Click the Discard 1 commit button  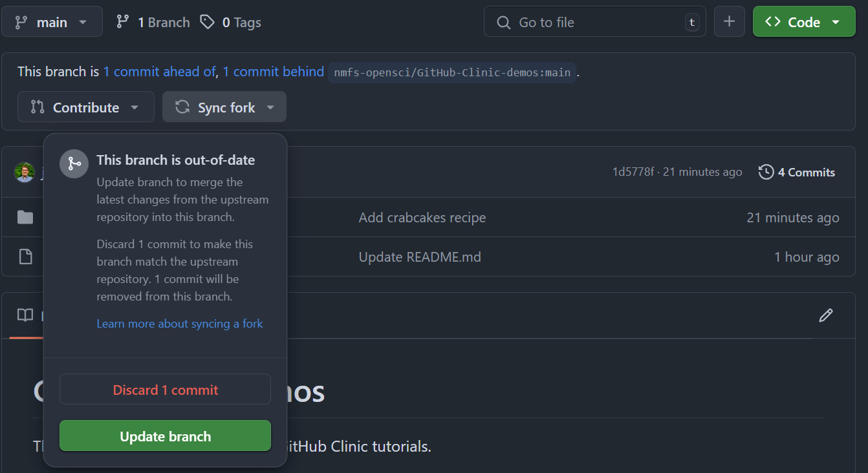[165, 389]
